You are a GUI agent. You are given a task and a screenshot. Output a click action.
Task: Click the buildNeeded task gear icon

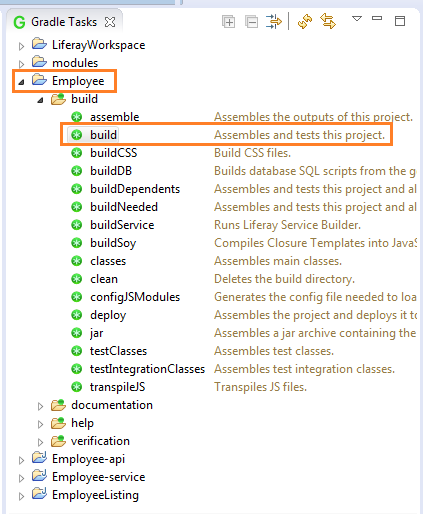(x=77, y=207)
